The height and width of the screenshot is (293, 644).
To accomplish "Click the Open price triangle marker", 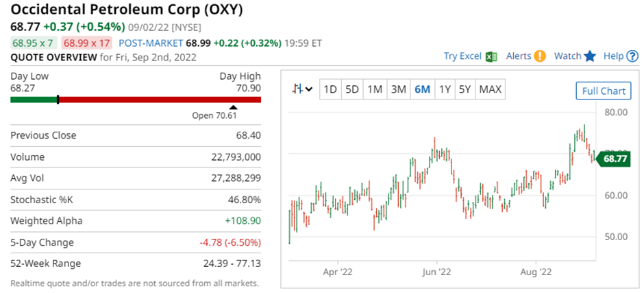I will (x=233, y=107).
